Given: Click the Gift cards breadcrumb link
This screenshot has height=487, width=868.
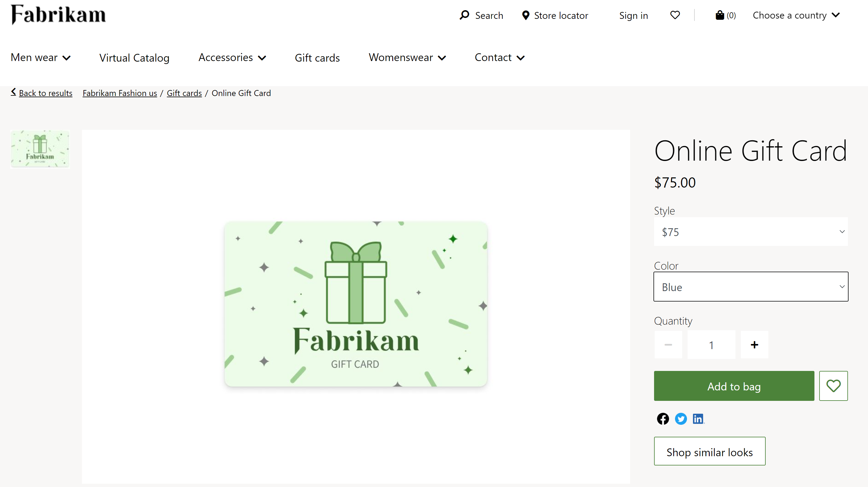Looking at the screenshot, I should click(184, 93).
